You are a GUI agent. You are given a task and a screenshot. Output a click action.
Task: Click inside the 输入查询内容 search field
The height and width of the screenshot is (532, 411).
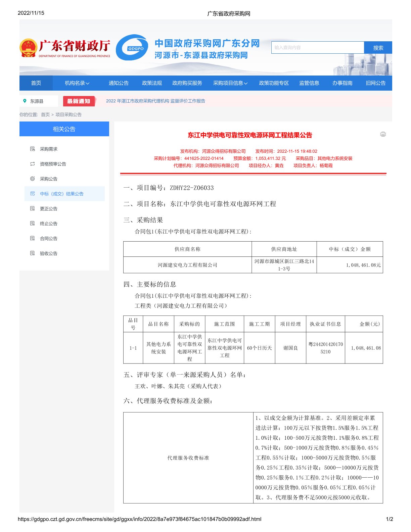[317, 48]
